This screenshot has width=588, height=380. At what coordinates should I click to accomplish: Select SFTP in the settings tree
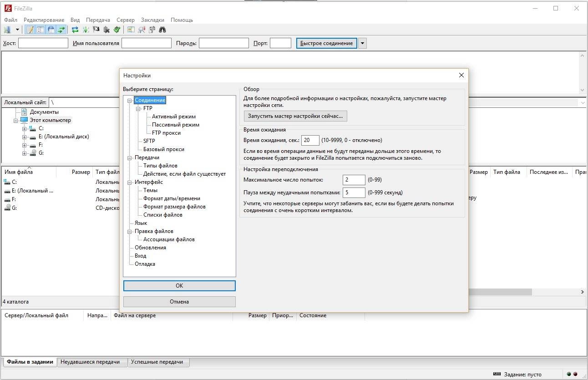(x=149, y=141)
